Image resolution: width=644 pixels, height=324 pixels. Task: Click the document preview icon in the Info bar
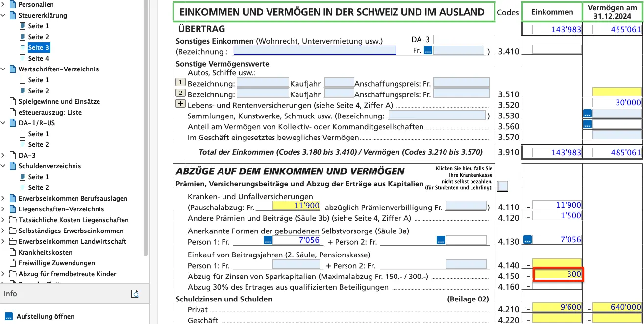coord(135,294)
